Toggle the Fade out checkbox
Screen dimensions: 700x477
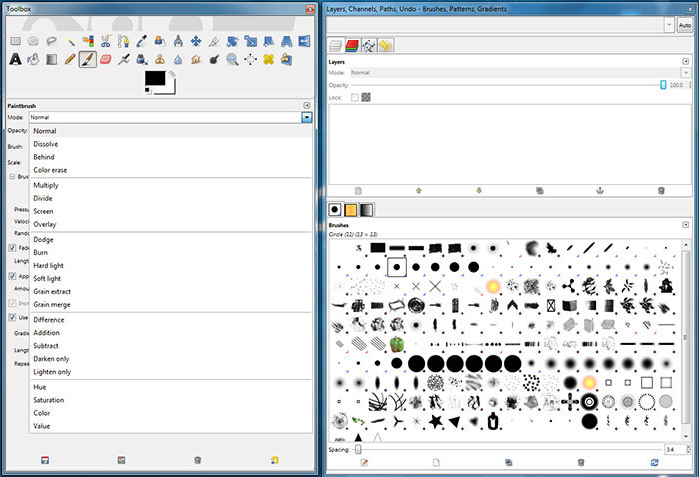12,248
